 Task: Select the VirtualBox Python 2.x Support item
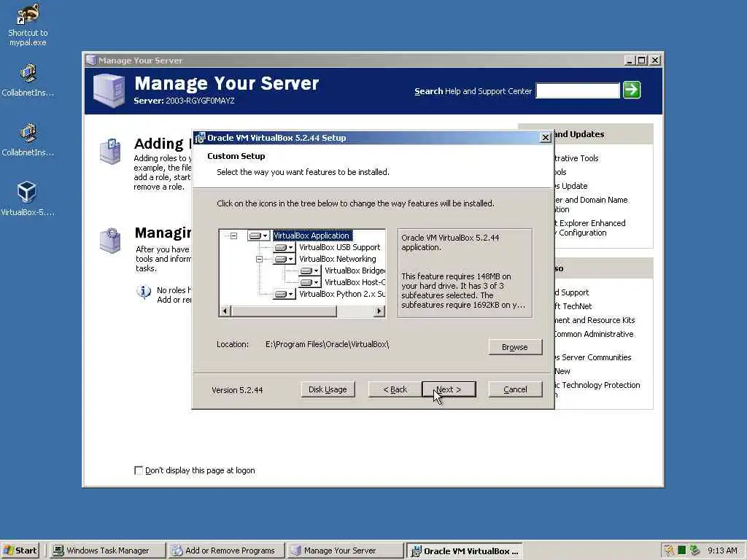(341, 294)
